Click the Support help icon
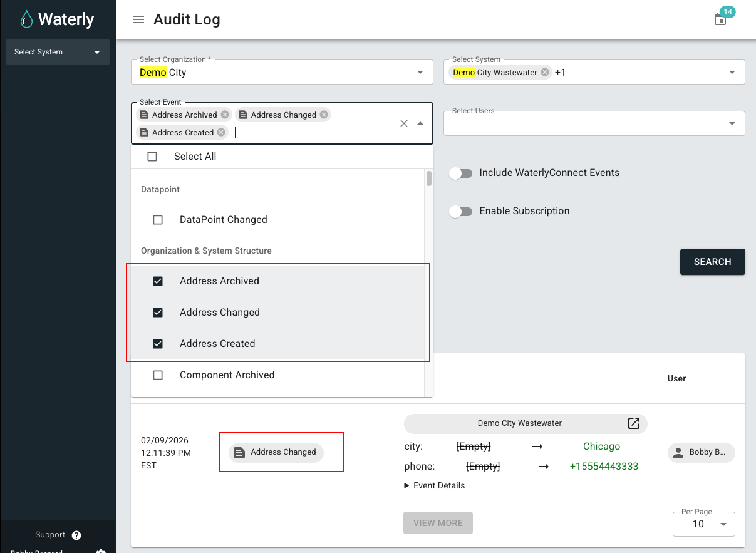756x553 pixels. [x=76, y=535]
